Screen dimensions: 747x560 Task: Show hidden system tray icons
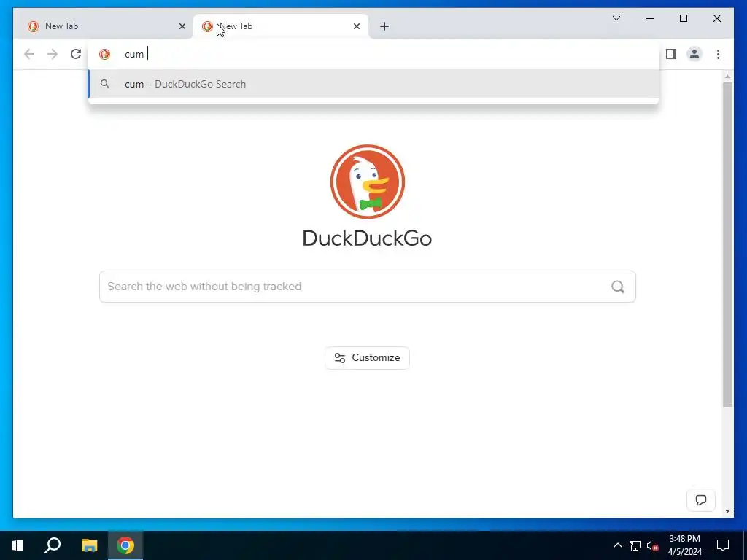pos(617,545)
